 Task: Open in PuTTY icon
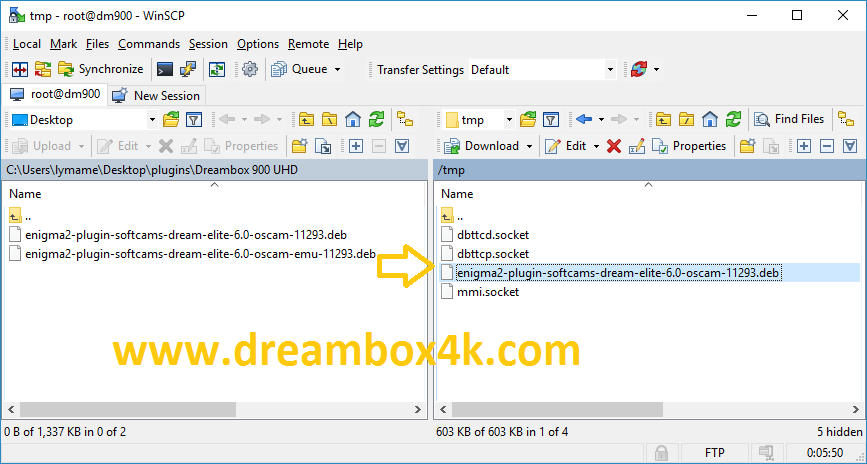click(x=188, y=70)
